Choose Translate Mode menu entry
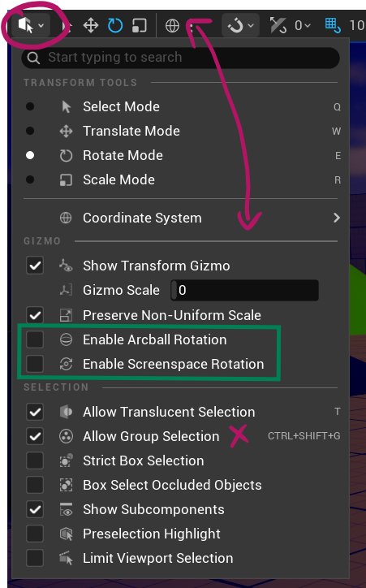Viewport: 366px width, 588px height. click(182, 131)
